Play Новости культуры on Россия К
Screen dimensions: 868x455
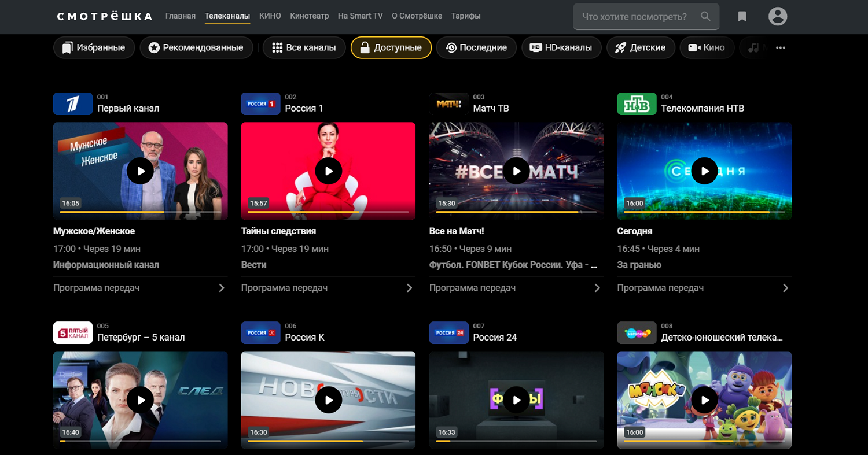tap(329, 400)
